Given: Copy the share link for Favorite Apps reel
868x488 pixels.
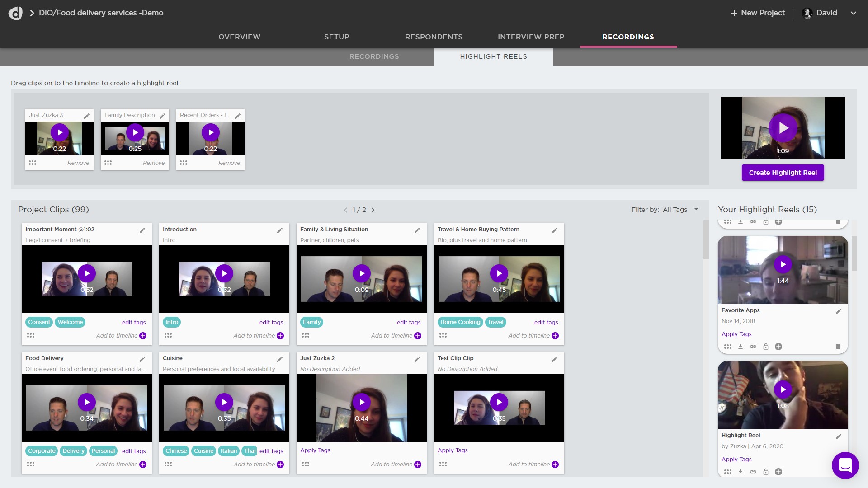Looking at the screenshot, I should click(x=753, y=347).
